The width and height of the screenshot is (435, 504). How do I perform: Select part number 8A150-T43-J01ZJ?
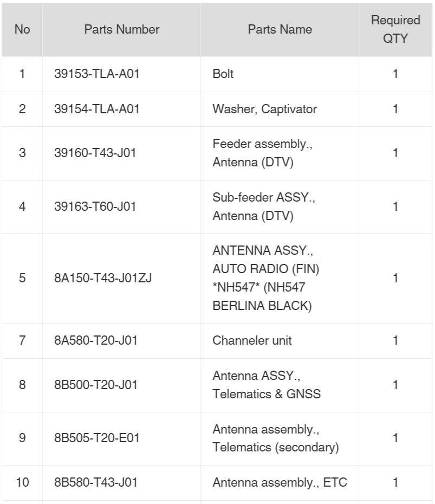click(x=103, y=278)
